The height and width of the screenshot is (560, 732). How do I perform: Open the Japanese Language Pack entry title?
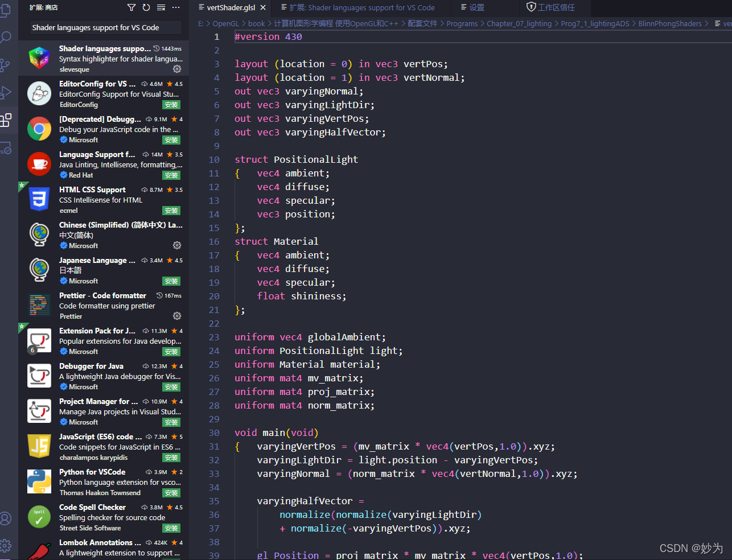pyautogui.click(x=97, y=260)
